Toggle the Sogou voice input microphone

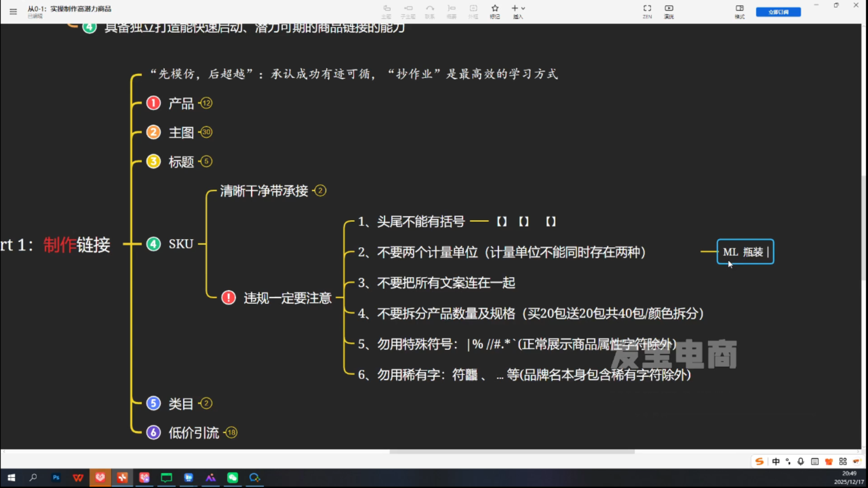coord(801,461)
